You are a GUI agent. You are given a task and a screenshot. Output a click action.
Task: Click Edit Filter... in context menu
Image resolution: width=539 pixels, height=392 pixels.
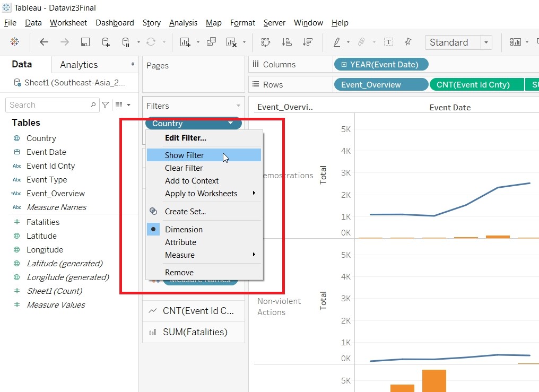(185, 138)
